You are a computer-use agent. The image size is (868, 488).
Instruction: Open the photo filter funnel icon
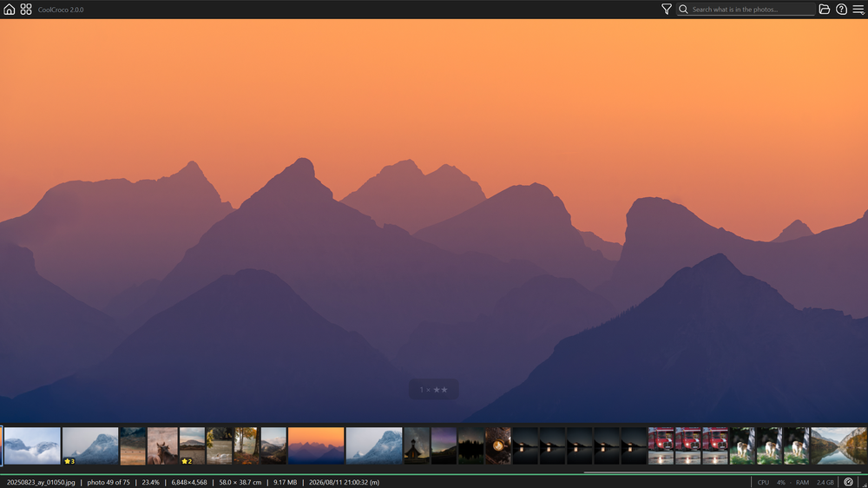[667, 10]
